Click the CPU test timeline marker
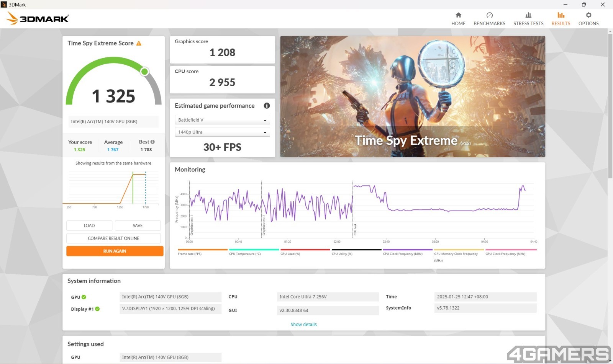The width and height of the screenshot is (613, 364). click(x=355, y=230)
